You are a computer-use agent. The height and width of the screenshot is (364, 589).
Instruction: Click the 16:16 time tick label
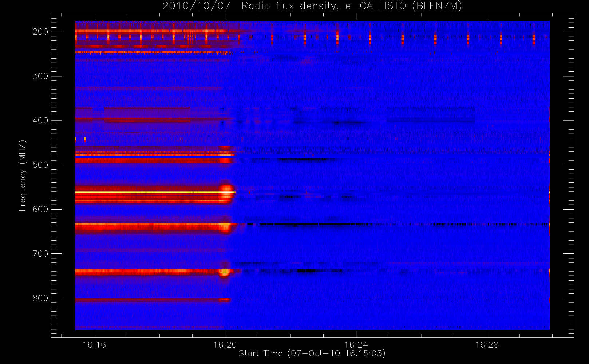pyautogui.click(x=94, y=345)
